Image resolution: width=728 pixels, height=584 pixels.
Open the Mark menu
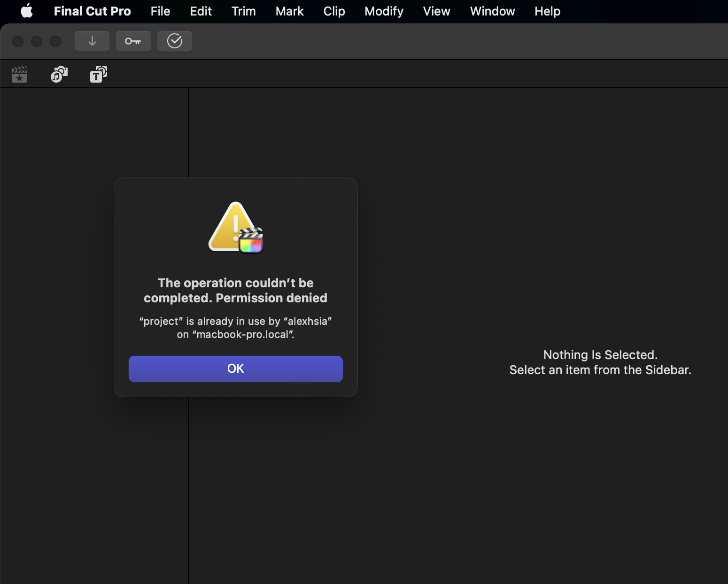pos(290,11)
